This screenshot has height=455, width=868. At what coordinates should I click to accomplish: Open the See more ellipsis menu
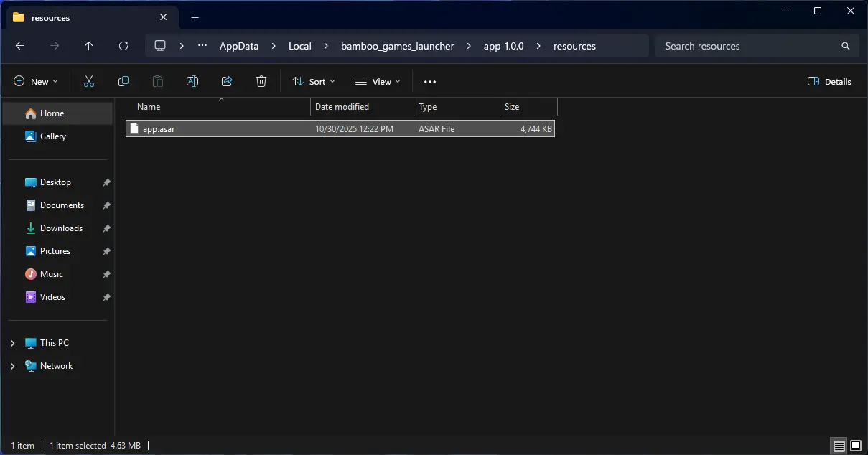coord(430,82)
